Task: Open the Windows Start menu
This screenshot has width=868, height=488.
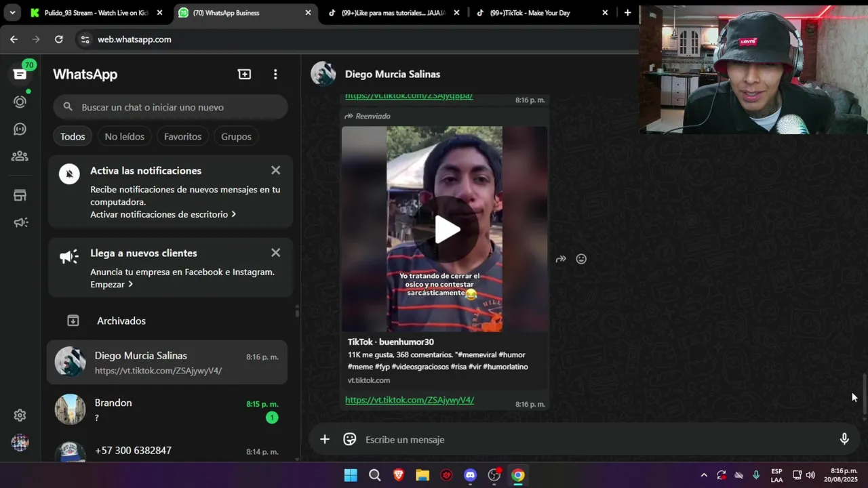Action: [351, 475]
